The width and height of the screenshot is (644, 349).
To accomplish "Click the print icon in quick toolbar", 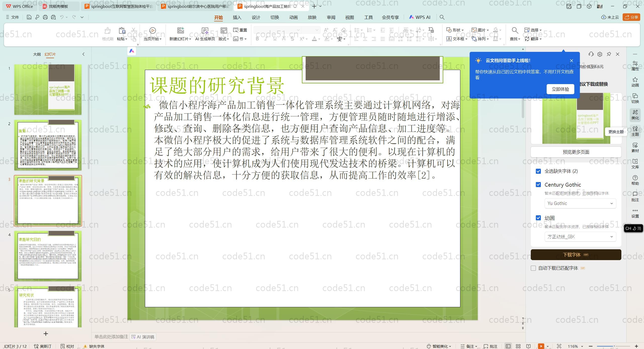I will point(45,17).
